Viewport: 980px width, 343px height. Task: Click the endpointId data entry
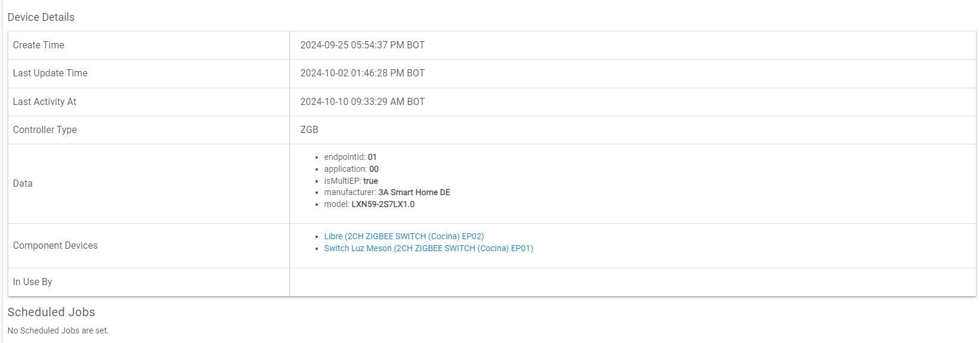[350, 157]
